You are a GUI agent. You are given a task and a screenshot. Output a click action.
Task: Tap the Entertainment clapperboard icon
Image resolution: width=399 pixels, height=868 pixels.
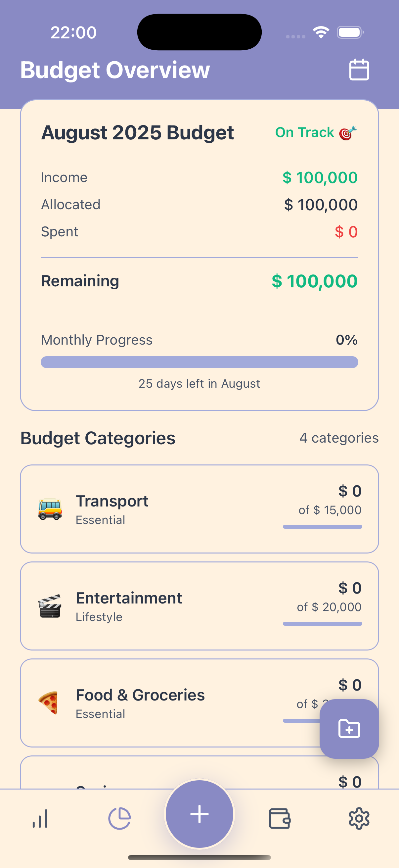point(50,606)
